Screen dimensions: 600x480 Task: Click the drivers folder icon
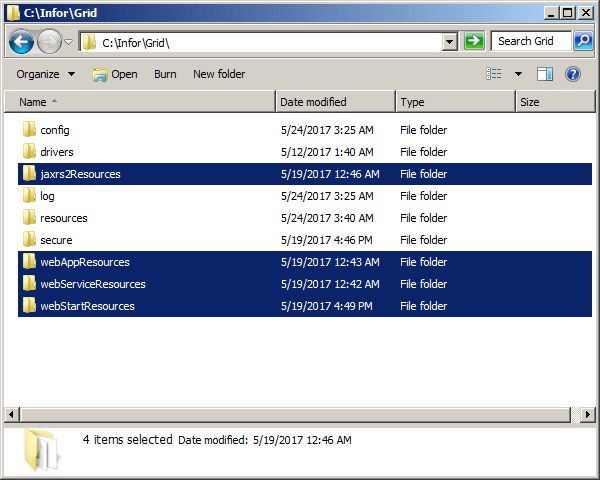tap(29, 152)
